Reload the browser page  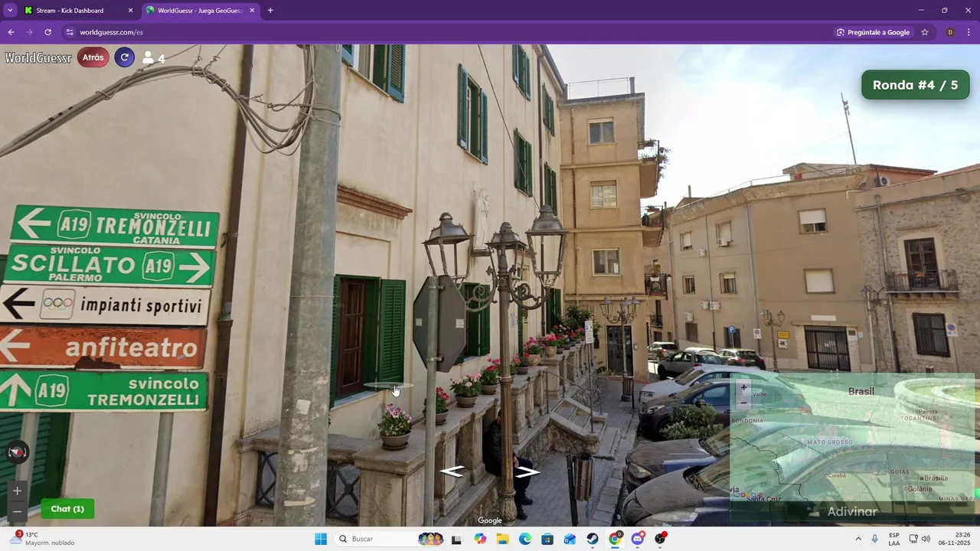(x=47, y=32)
